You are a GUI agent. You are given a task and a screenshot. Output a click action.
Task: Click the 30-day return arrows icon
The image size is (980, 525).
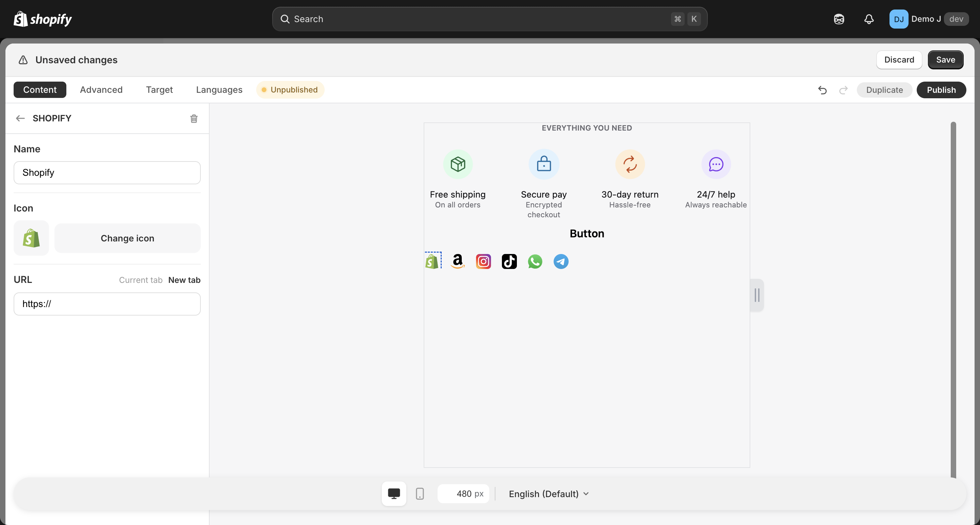tap(630, 164)
